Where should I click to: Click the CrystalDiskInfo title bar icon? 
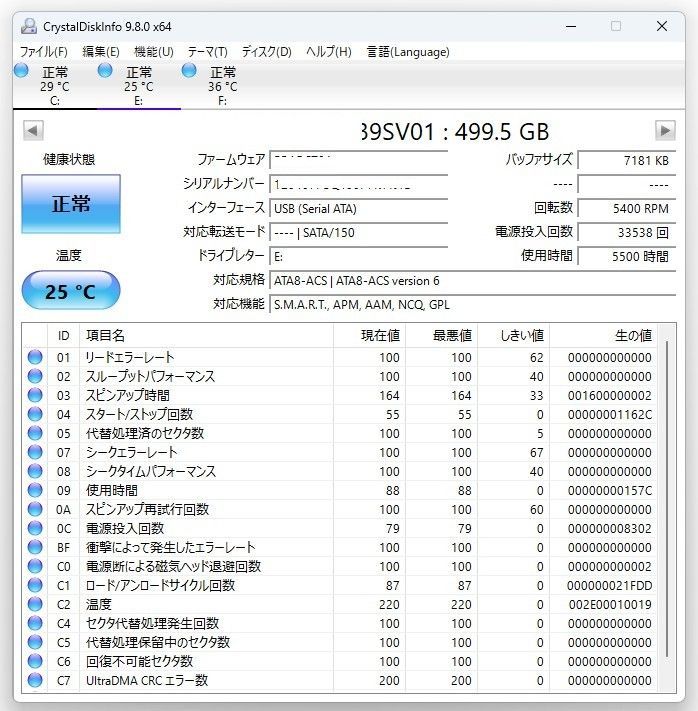point(29,26)
